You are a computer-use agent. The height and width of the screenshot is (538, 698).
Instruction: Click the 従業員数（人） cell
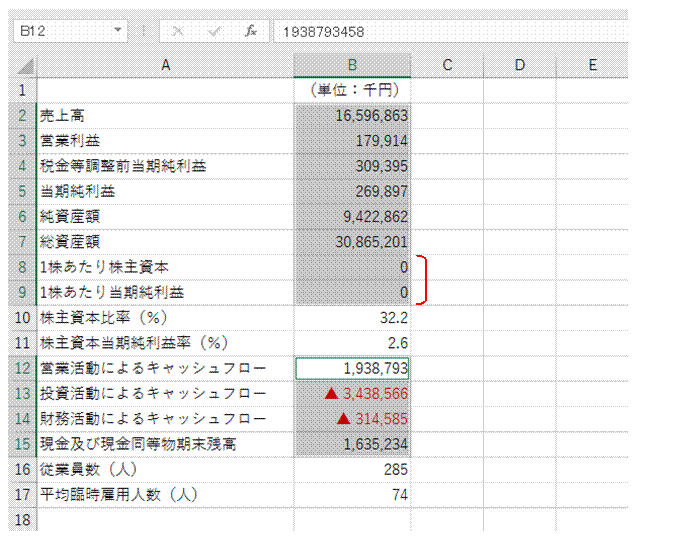pos(165,469)
